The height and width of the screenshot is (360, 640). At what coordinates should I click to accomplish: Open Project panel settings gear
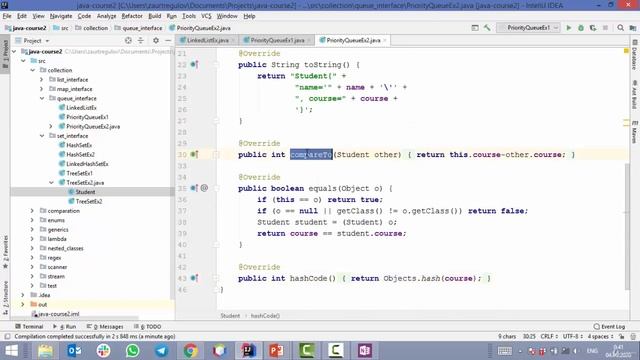tap(156, 40)
